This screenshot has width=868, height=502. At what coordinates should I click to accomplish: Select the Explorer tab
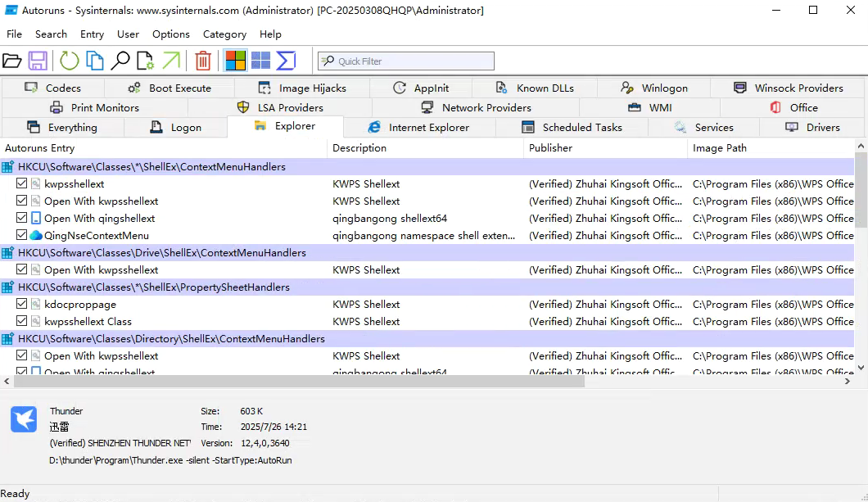pyautogui.click(x=285, y=126)
